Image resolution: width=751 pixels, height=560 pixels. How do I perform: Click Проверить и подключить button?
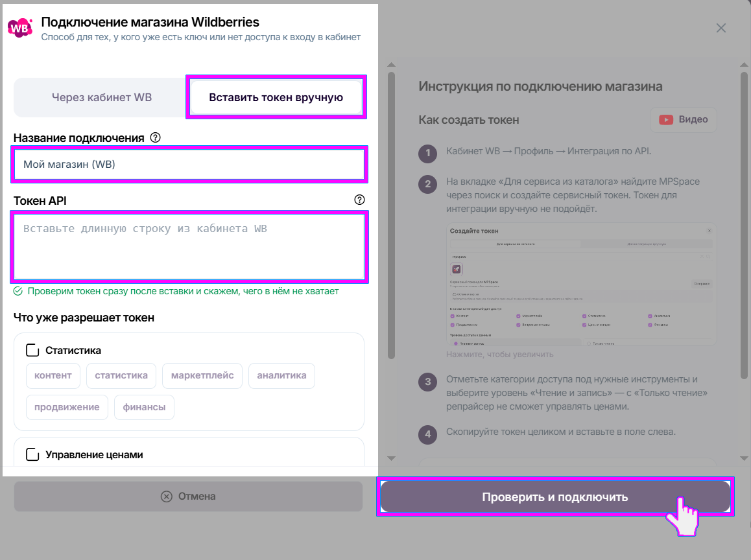554,497
